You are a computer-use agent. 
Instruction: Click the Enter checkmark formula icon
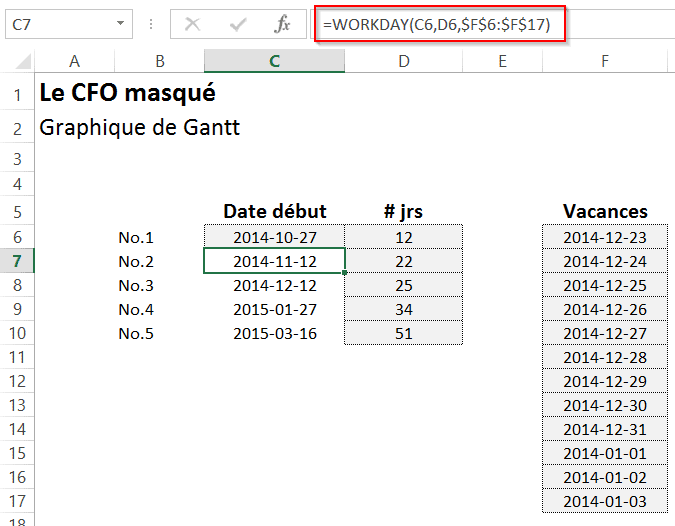point(238,24)
